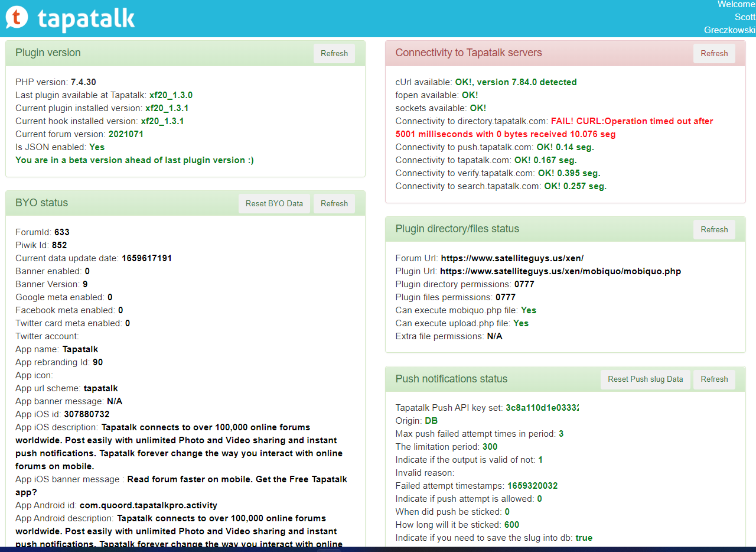Refresh the Push notifications status panel
This screenshot has height=552, width=756.
pos(714,379)
